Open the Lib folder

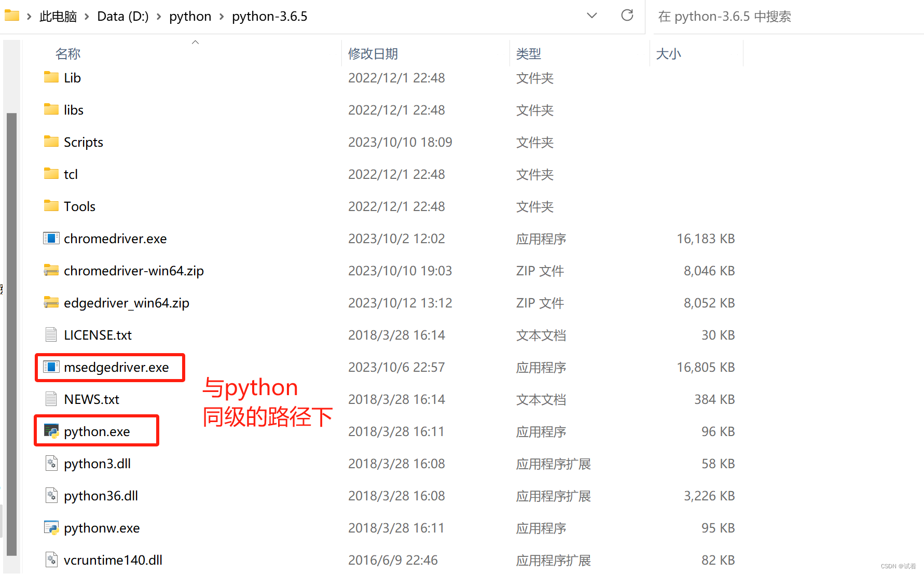71,77
